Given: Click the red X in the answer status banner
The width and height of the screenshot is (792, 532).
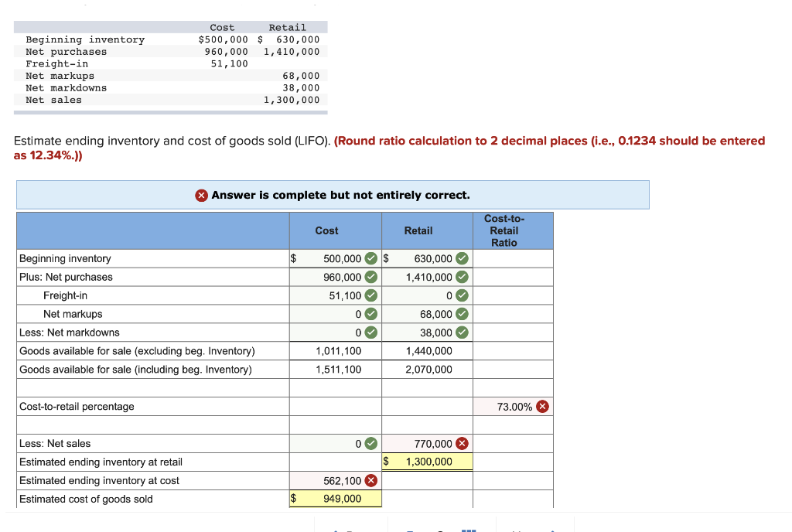Looking at the screenshot, I should (x=201, y=195).
